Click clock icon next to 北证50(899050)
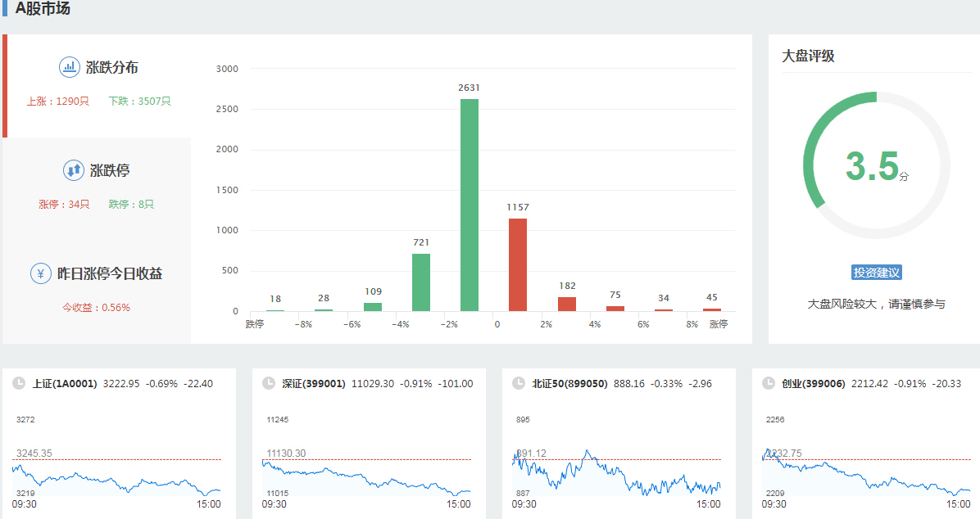The width and height of the screenshot is (980, 519). (x=518, y=383)
